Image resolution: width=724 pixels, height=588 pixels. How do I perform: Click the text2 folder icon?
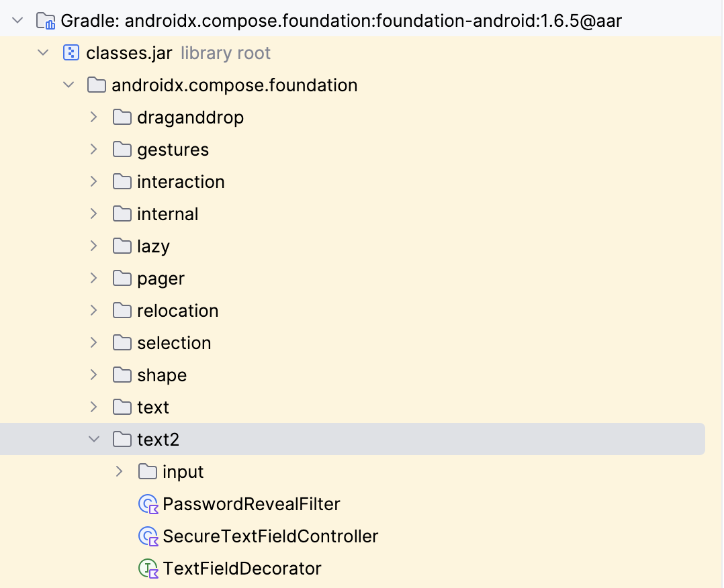tap(122, 440)
